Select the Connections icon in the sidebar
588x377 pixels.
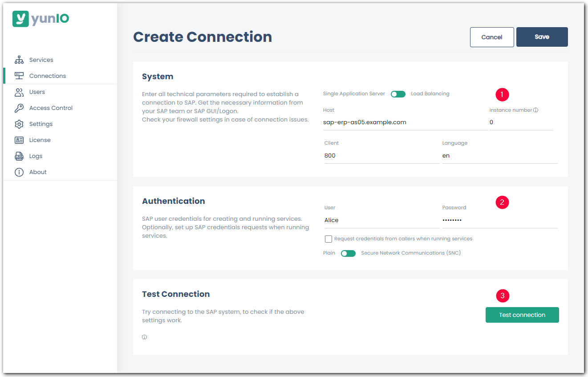(x=20, y=75)
